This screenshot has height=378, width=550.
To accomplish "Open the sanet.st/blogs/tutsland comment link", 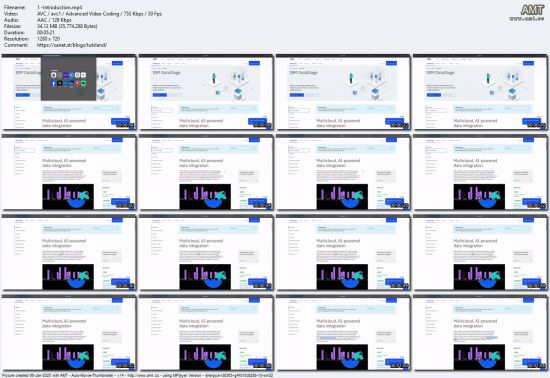I will (72, 45).
